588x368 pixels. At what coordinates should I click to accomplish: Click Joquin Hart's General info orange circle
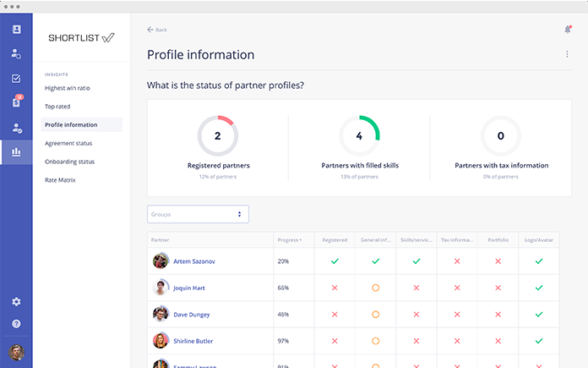[375, 288]
